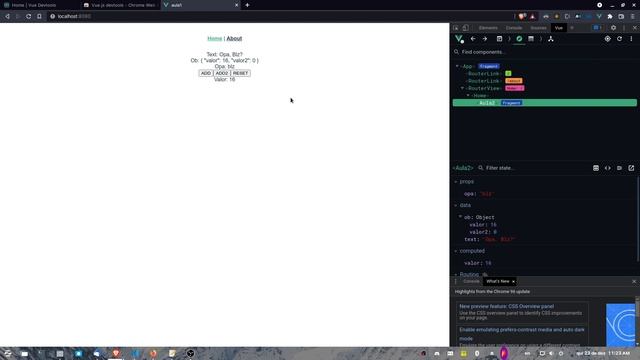
Task: Click the Vue extension icon in browser toolbar
Action: click(x=599, y=16)
